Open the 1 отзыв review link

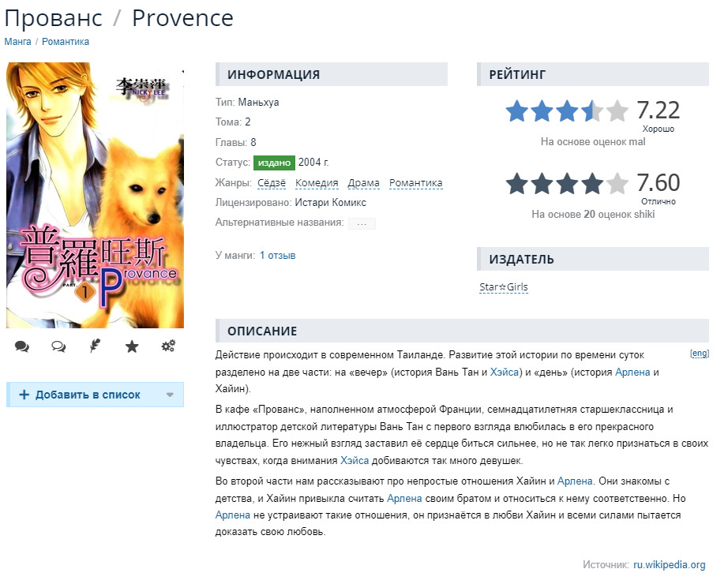click(277, 256)
